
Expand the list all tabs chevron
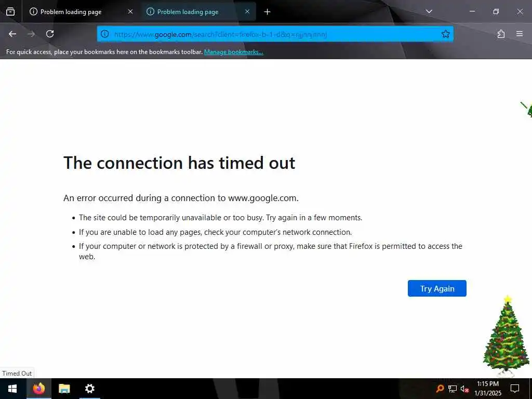click(429, 11)
